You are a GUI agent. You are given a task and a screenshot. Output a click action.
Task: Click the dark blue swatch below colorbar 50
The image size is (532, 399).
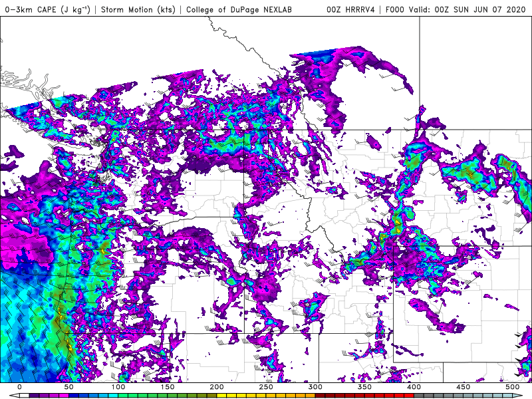click(x=74, y=396)
